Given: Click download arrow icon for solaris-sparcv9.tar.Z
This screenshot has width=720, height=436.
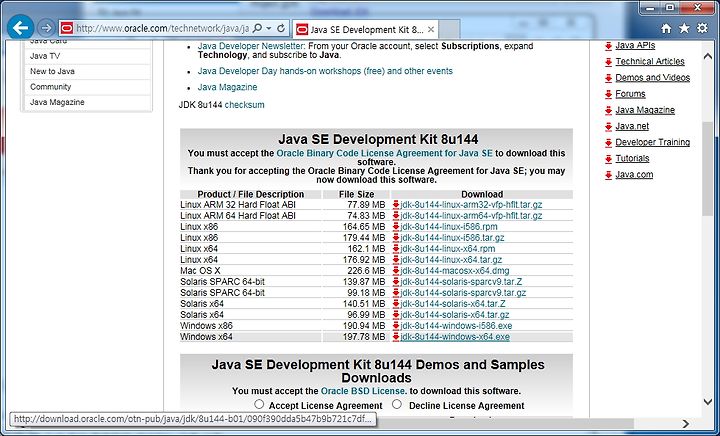Looking at the screenshot, I should pyautogui.click(x=395, y=282).
